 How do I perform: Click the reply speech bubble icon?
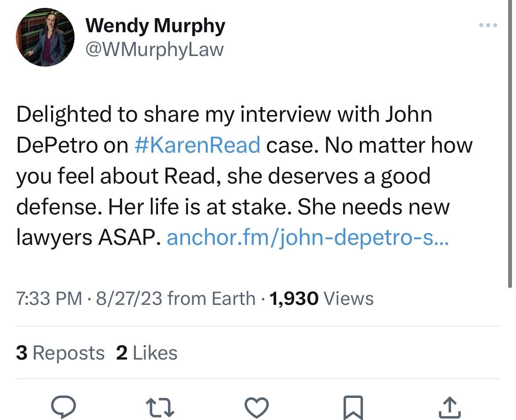pos(64,407)
